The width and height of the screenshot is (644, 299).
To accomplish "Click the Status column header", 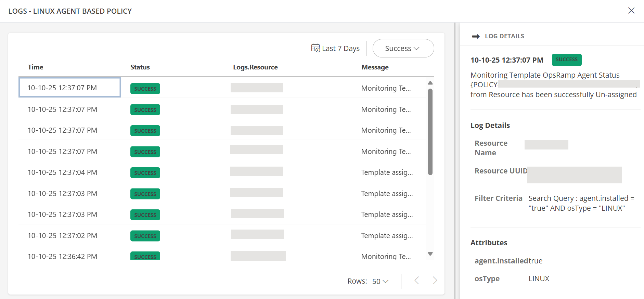I will (140, 67).
